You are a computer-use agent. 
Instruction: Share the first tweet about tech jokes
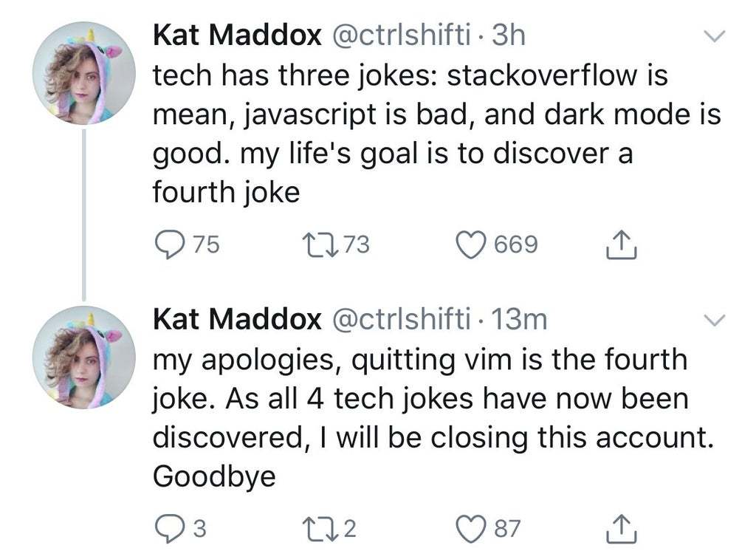[617, 245]
